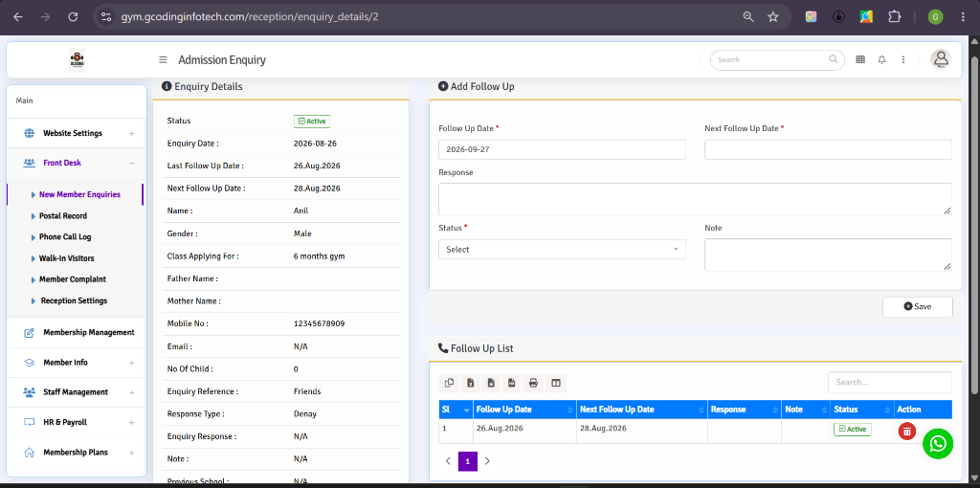Open the Chrome profile G avatar
980x488 pixels.
coord(936,17)
